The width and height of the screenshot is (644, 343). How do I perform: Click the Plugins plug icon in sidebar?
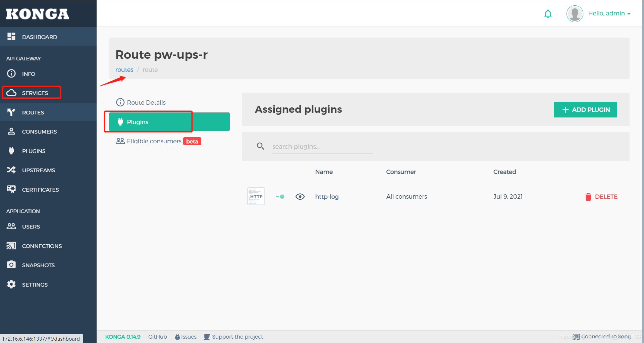click(11, 151)
